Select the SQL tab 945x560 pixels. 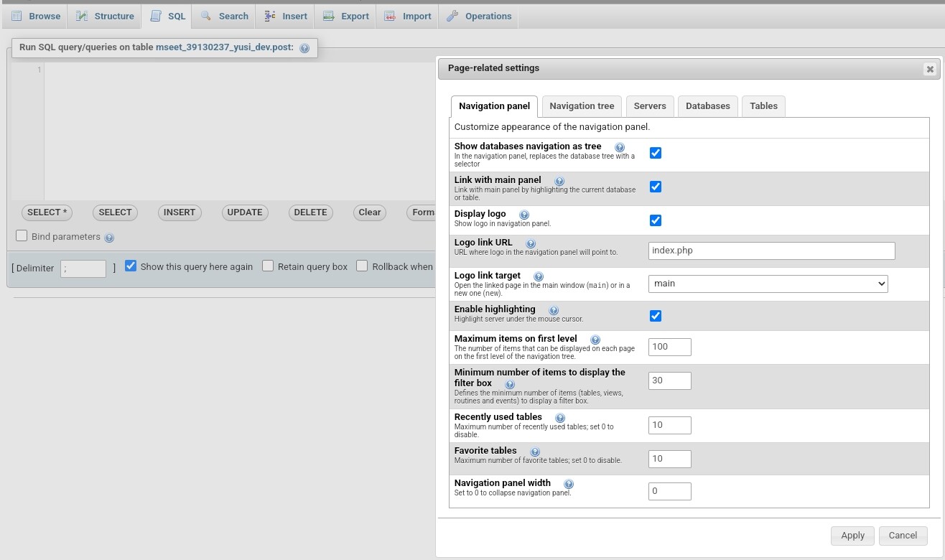click(168, 16)
